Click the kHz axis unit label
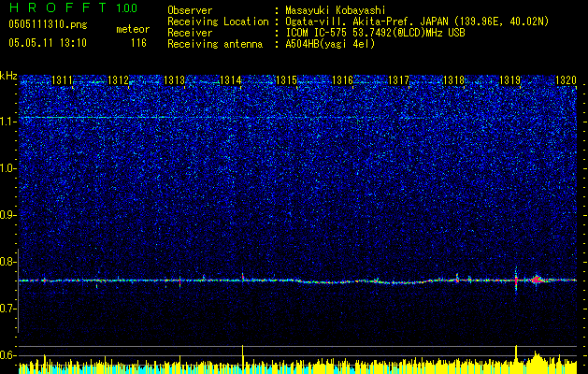The width and height of the screenshot is (588, 374). click(x=8, y=76)
